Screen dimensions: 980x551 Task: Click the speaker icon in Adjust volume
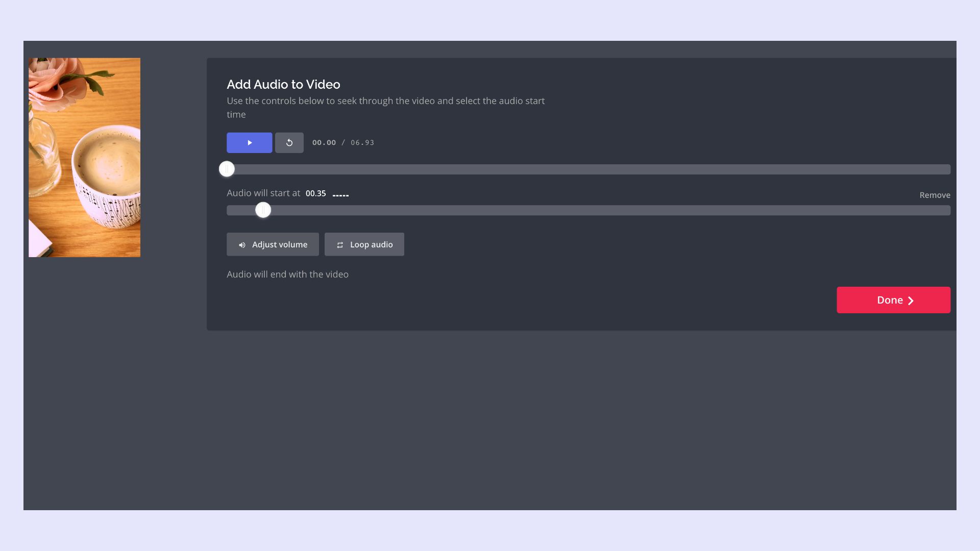(242, 245)
